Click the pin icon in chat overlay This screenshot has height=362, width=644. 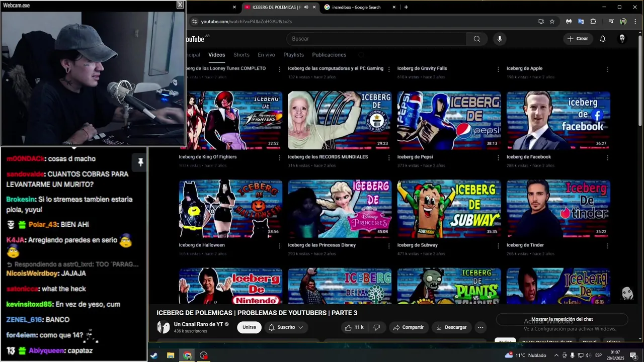click(x=140, y=162)
